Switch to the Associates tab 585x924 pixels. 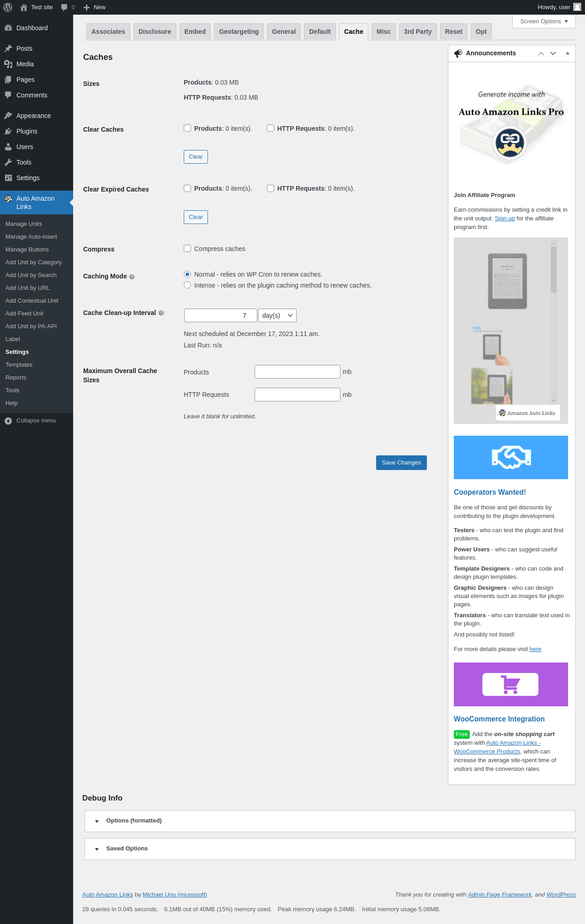coord(108,32)
